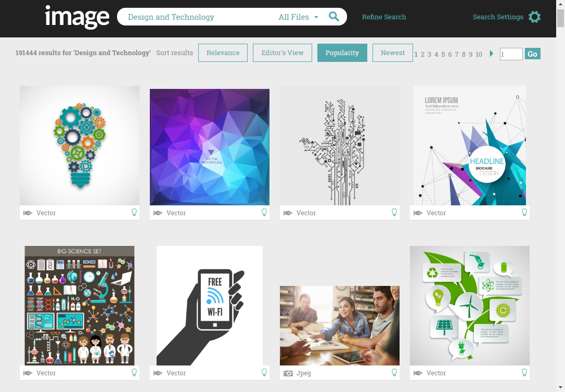Sort results by Relevance

pos(223,53)
